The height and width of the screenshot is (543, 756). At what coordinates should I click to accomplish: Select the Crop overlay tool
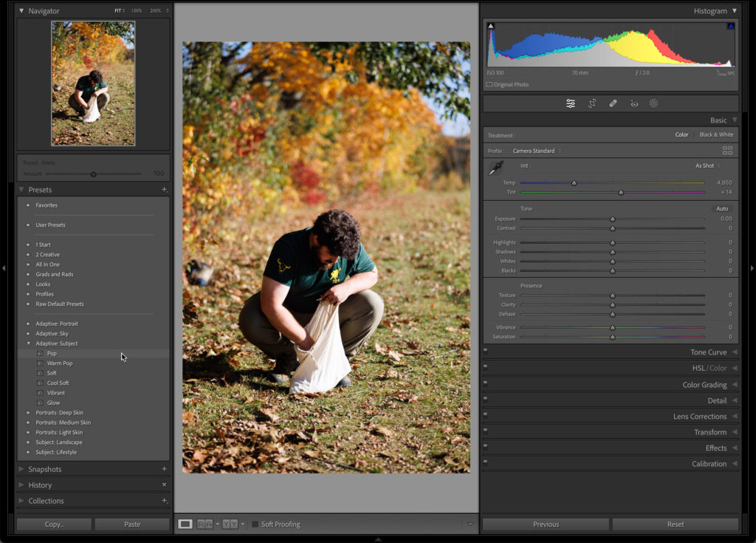591,103
